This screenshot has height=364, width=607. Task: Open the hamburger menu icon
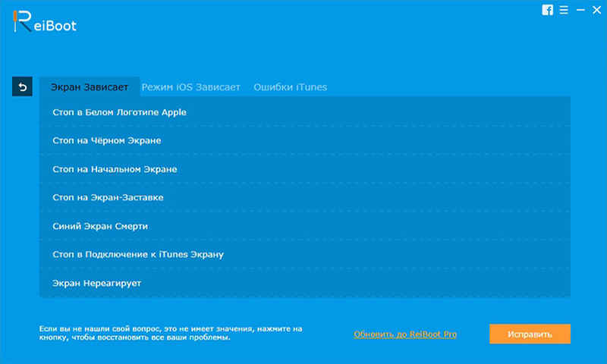[x=564, y=10]
